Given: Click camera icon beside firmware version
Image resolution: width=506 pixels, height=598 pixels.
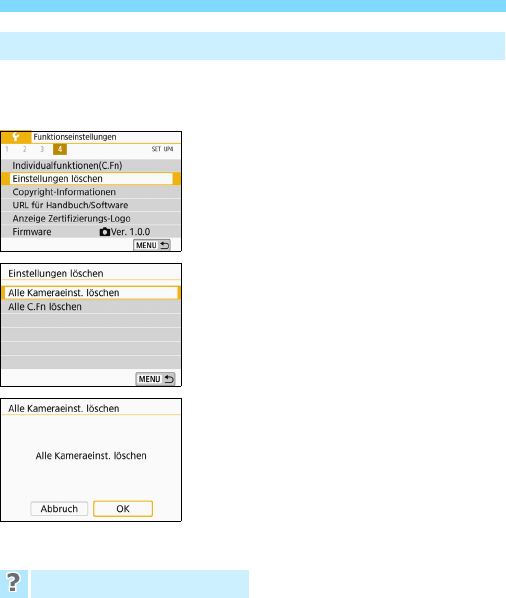Looking at the screenshot, I should pos(104,232).
